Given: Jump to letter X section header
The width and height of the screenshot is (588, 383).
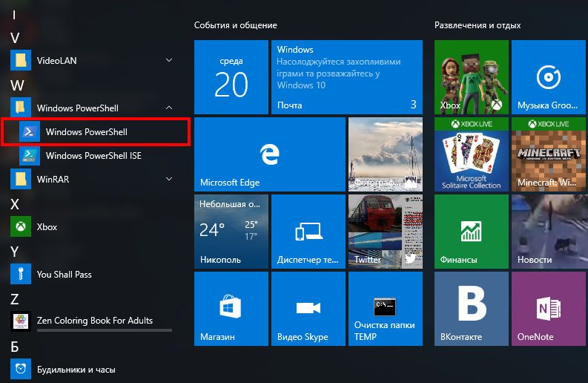Looking at the screenshot, I should [15, 204].
